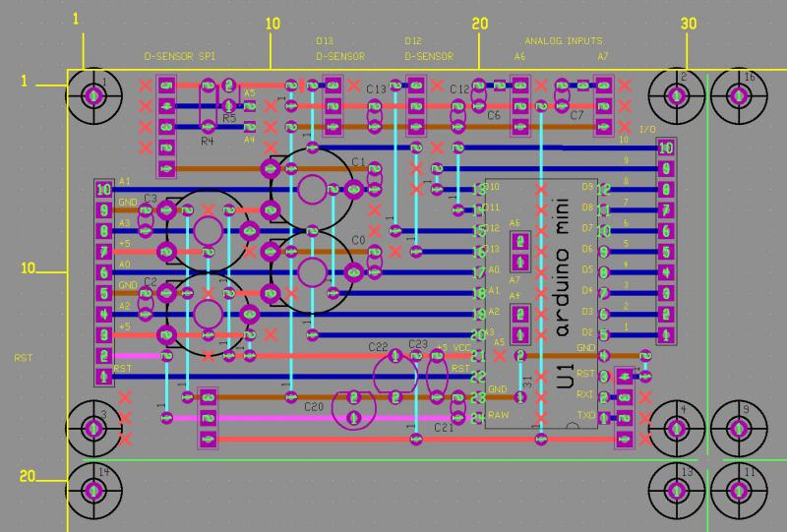
Task: Select mounting hole 4 on the board
Action: tap(676, 428)
